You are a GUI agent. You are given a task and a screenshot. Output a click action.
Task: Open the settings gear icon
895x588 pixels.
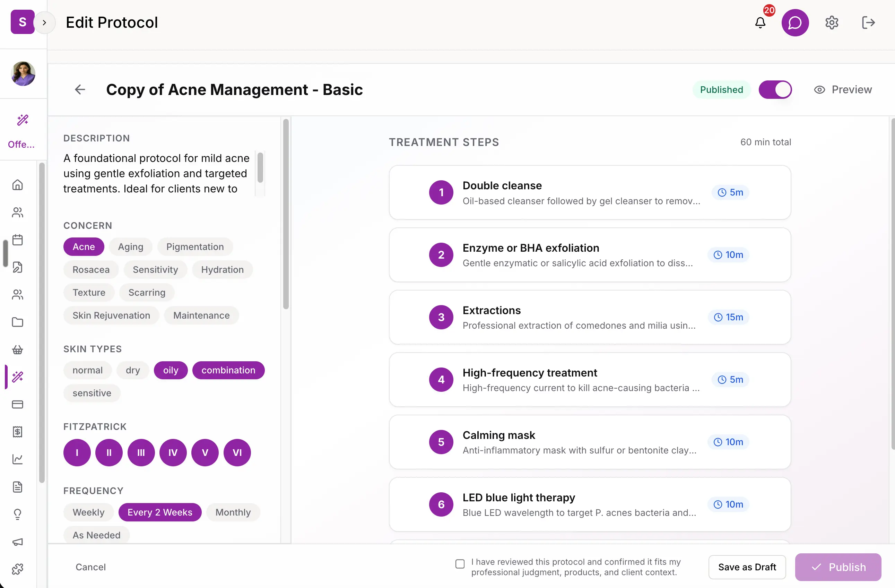pos(832,23)
